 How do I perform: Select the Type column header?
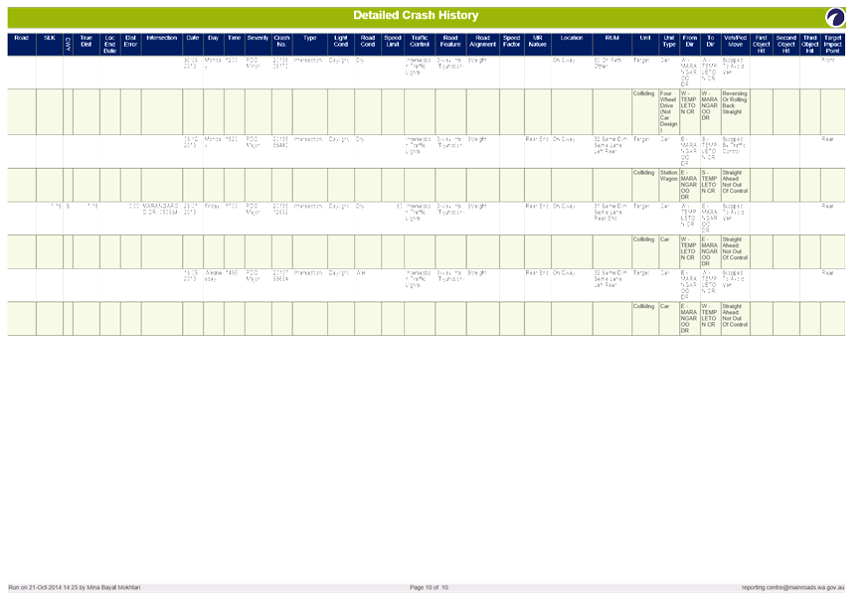click(x=310, y=45)
